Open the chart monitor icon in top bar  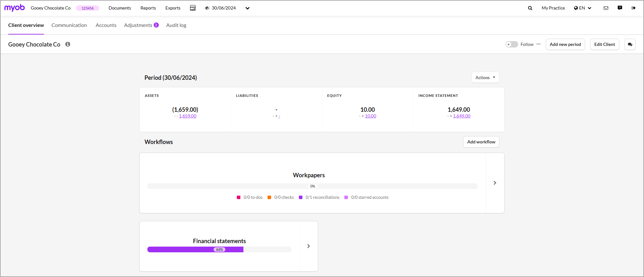point(193,8)
